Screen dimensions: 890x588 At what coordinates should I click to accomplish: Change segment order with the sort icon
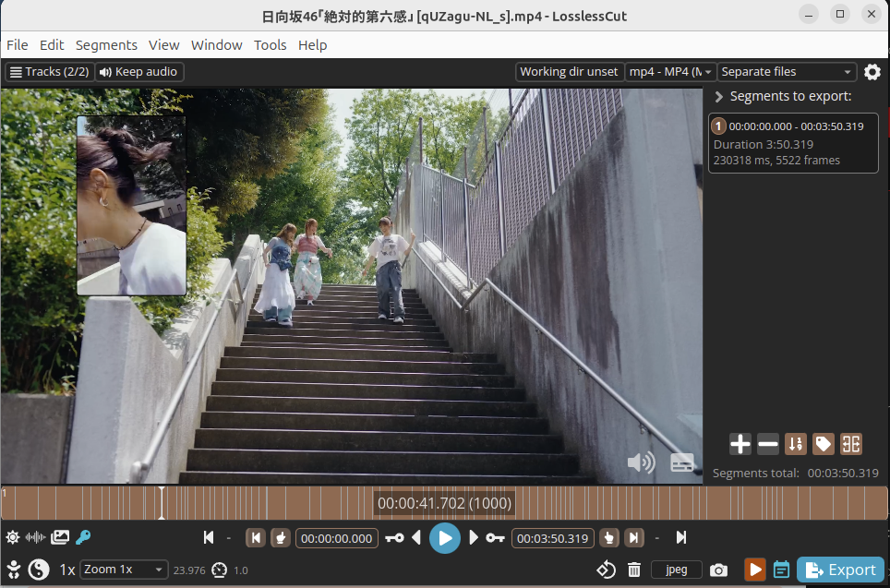(796, 444)
